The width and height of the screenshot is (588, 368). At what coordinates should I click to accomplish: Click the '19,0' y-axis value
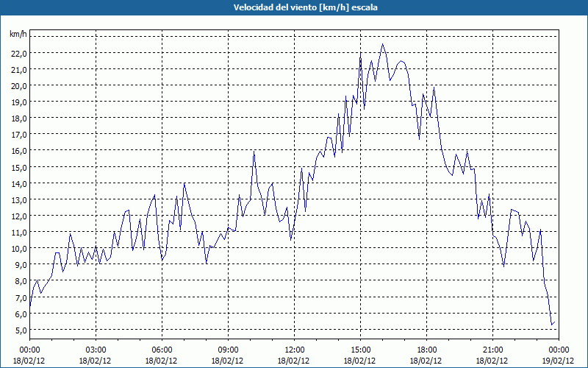(19, 102)
